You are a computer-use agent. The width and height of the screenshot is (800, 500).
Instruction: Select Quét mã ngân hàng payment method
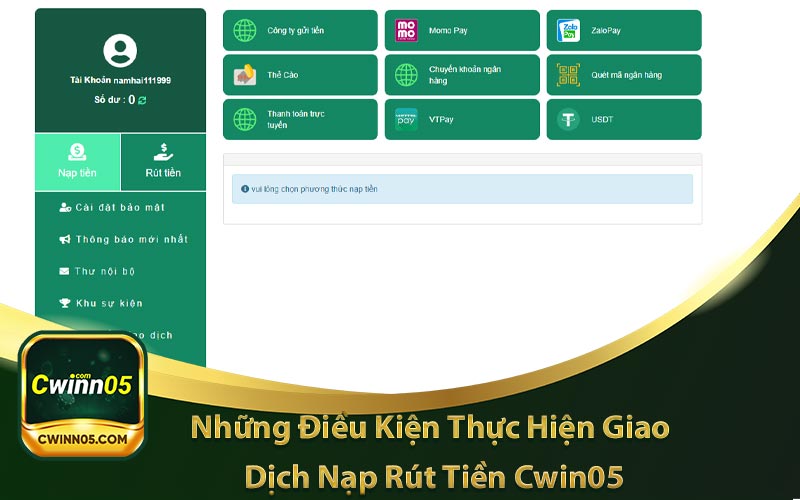point(624,75)
